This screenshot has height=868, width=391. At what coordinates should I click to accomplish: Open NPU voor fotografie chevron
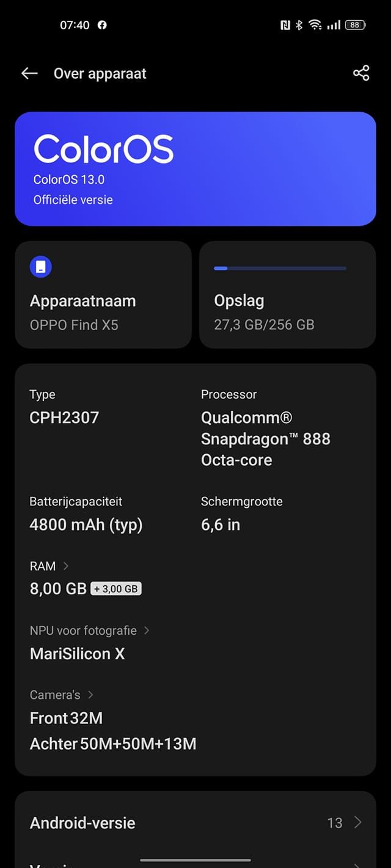147,630
